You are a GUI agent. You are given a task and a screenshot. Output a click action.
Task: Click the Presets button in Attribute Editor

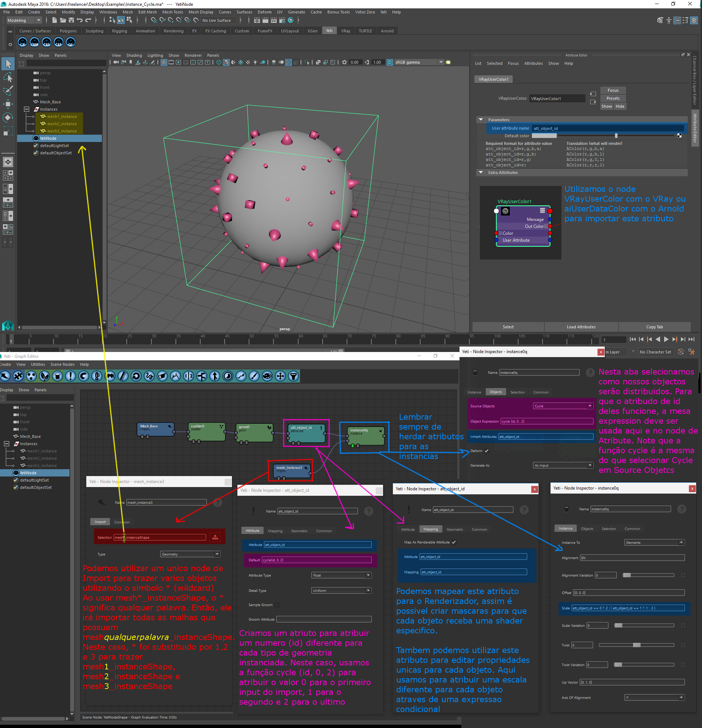(x=613, y=98)
